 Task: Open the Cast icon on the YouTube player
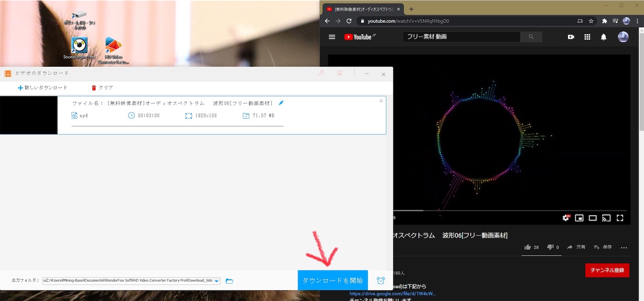coord(606,218)
